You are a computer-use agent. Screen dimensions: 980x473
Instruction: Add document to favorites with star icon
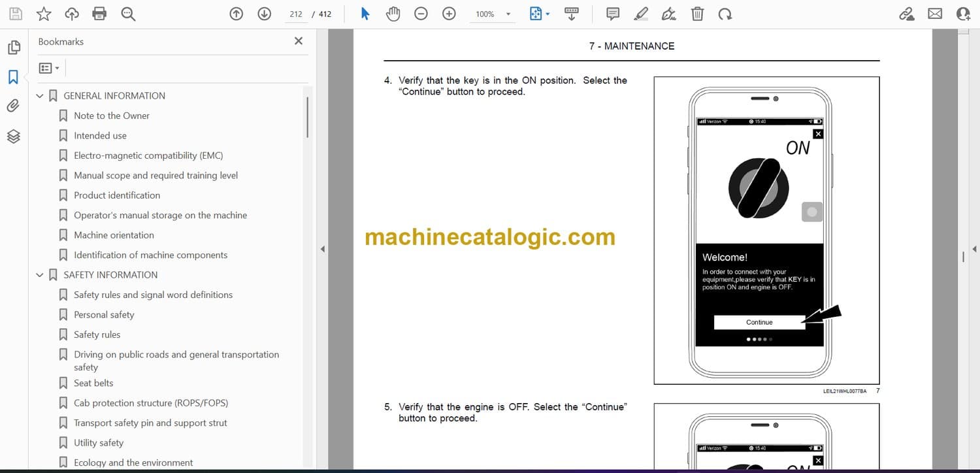tap(44, 14)
